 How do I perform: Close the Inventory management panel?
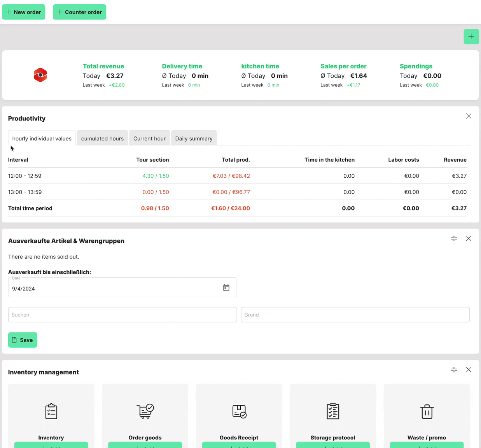click(469, 370)
